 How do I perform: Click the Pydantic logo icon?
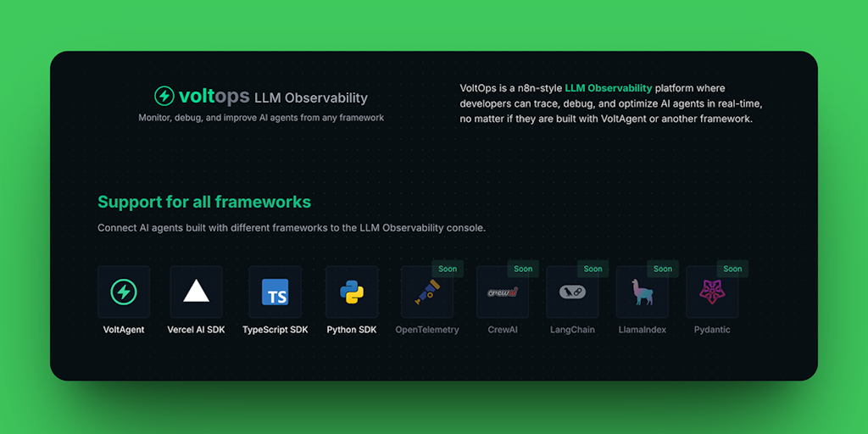click(x=712, y=292)
